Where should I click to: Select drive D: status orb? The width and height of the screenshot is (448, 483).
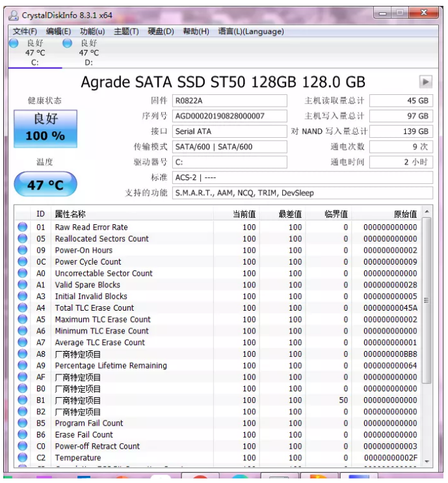(67, 43)
